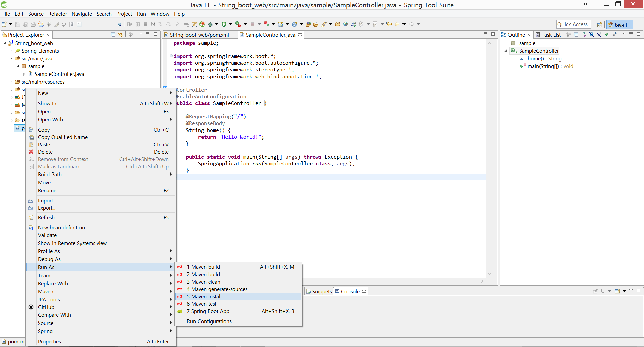Toggle Hide Local Types in Outline
644x347 pixels.
pos(614,34)
